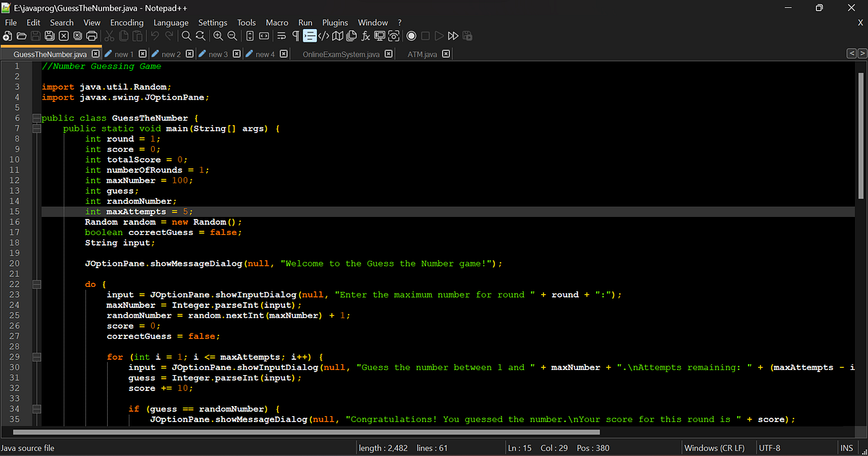Click the Paste clipboard icon

(x=137, y=35)
